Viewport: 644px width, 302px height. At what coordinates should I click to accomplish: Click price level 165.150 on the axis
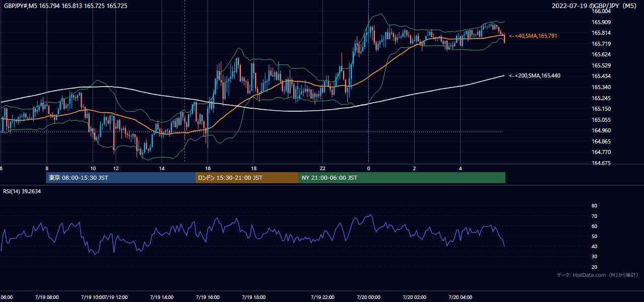point(602,109)
